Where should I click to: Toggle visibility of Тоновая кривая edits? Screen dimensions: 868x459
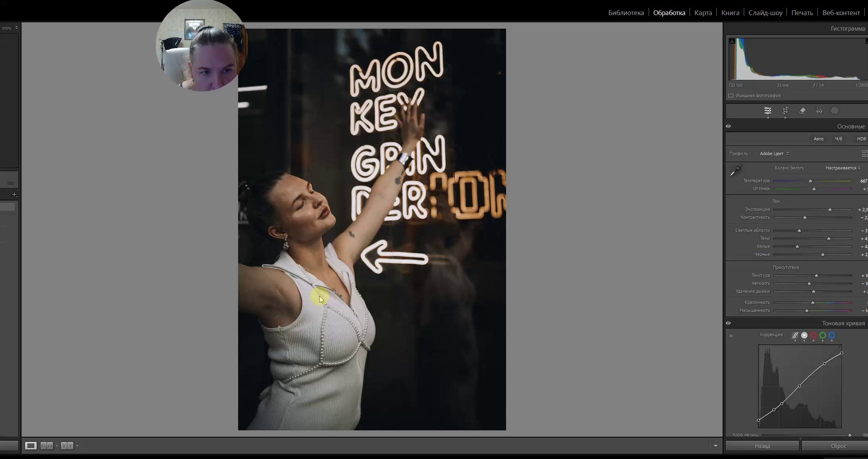coord(728,323)
